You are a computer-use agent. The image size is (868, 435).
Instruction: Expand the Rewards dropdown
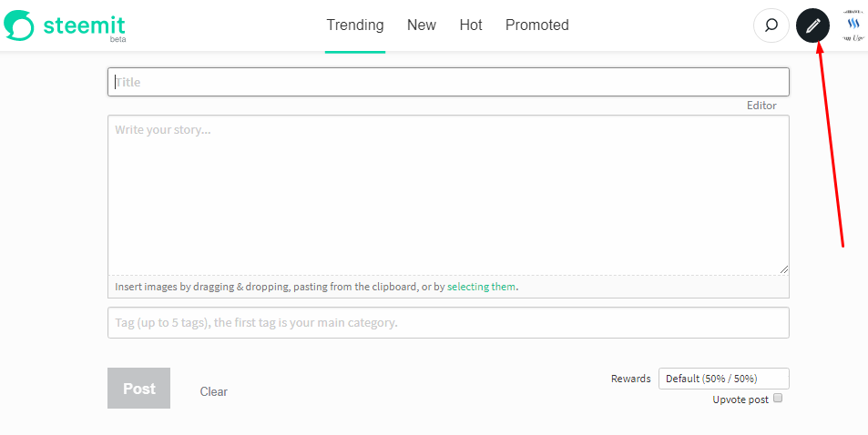click(723, 379)
